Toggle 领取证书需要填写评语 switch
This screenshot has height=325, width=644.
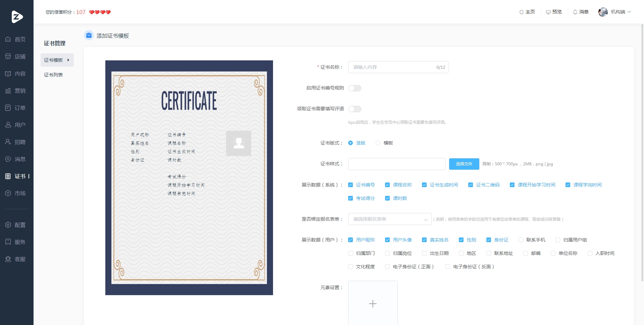click(x=355, y=109)
